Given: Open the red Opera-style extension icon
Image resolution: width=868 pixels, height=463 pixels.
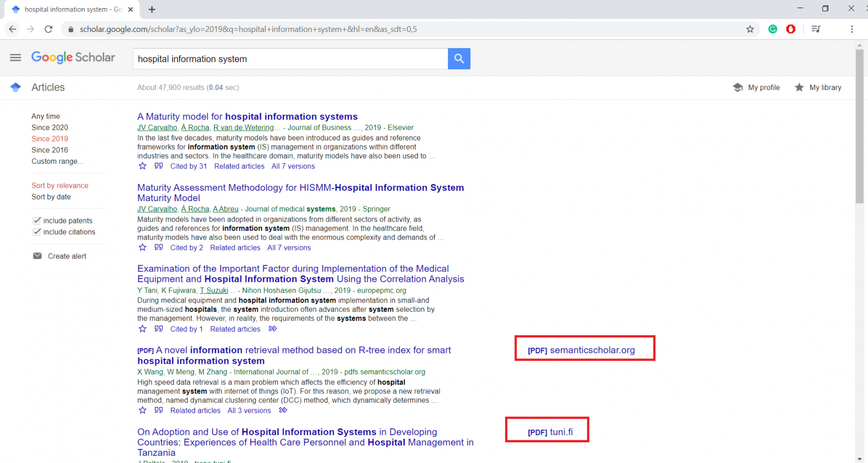Looking at the screenshot, I should tap(791, 29).
